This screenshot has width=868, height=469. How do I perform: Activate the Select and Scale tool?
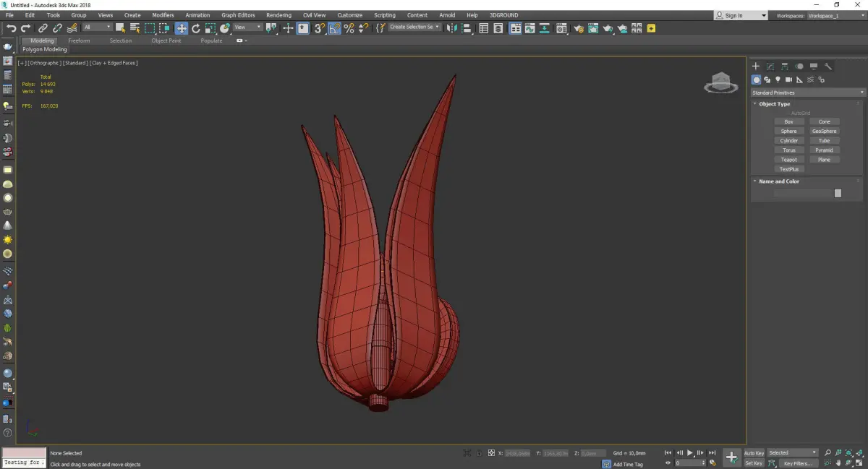point(210,28)
